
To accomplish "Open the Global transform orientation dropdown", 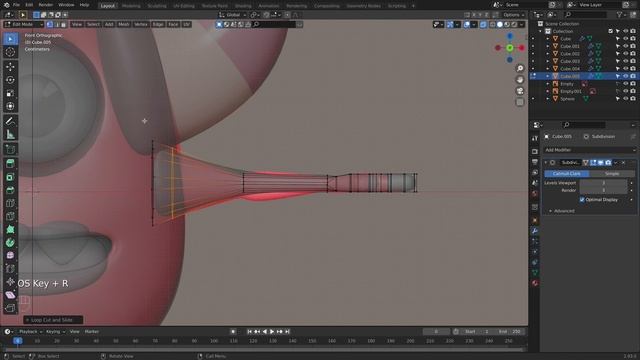I will click(233, 15).
